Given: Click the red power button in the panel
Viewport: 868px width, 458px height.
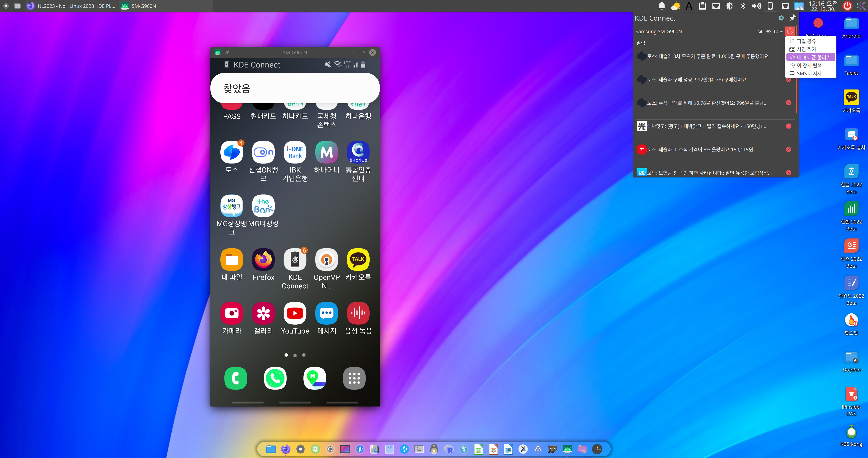Looking at the screenshot, I should click(847, 6).
